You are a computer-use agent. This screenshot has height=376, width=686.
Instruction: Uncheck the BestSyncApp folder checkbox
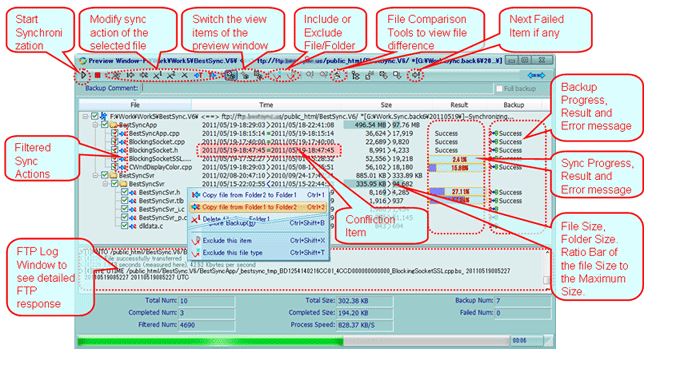coord(105,125)
